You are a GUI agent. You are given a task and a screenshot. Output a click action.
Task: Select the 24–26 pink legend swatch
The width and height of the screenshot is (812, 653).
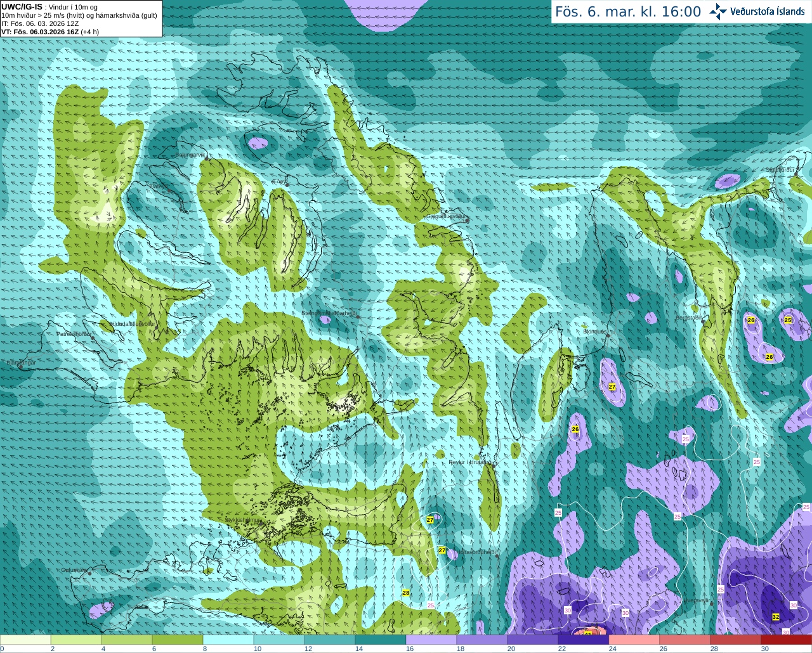click(634, 640)
